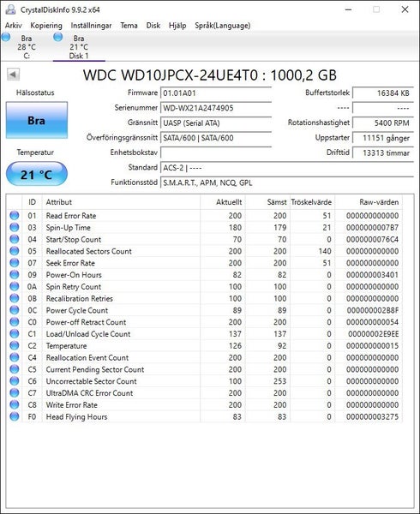
Task: Click status orb of Write Error Rate row
Action: coord(15,404)
